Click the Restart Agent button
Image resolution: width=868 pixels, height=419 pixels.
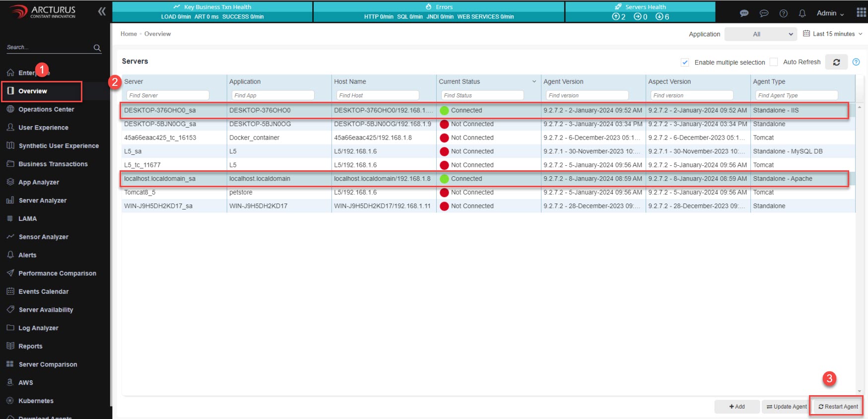point(838,407)
